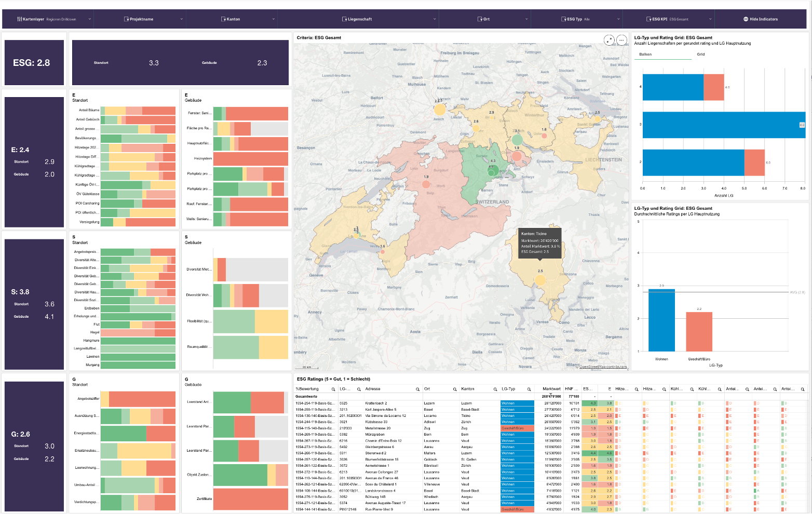Click the Ticino map bubble labeled 2.5
The image size is (812, 514).
pos(540,280)
